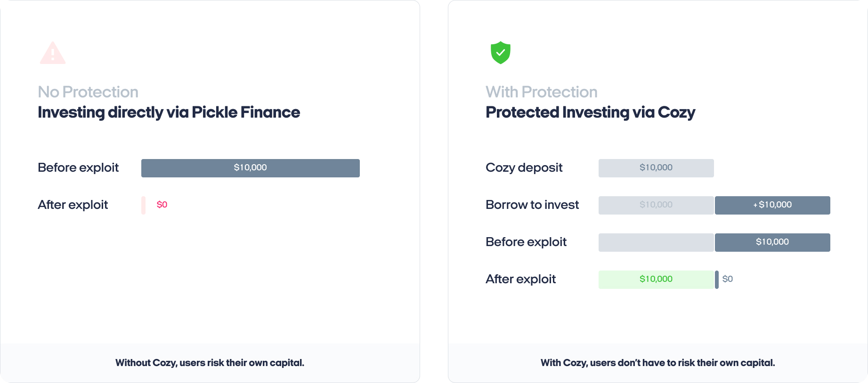Click the green shield checkmark icon

click(501, 53)
